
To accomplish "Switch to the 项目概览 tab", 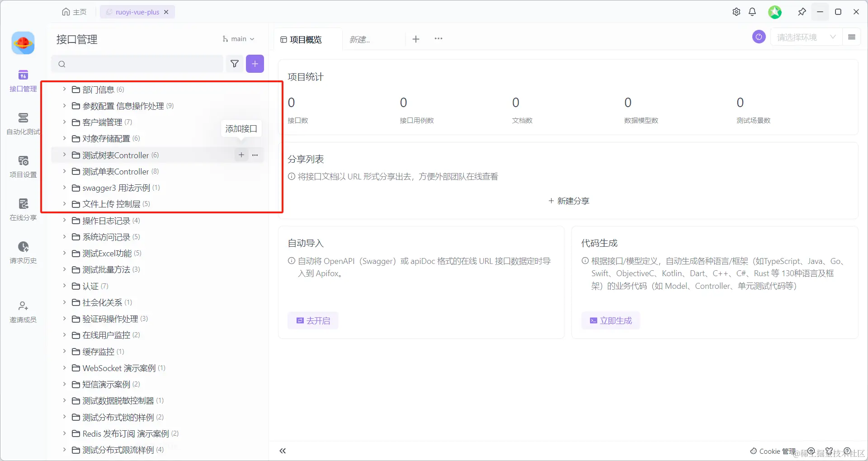I will 301,39.
